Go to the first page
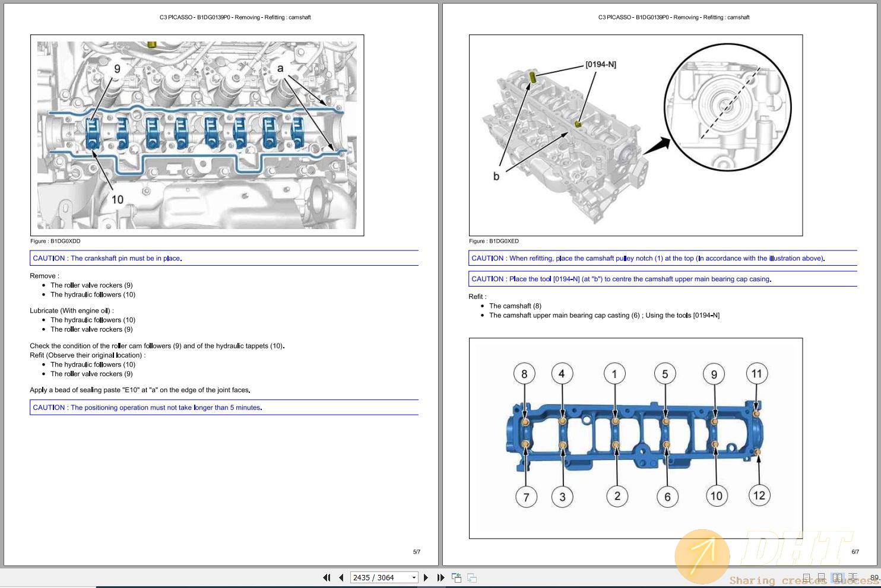The image size is (881, 588). click(327, 577)
